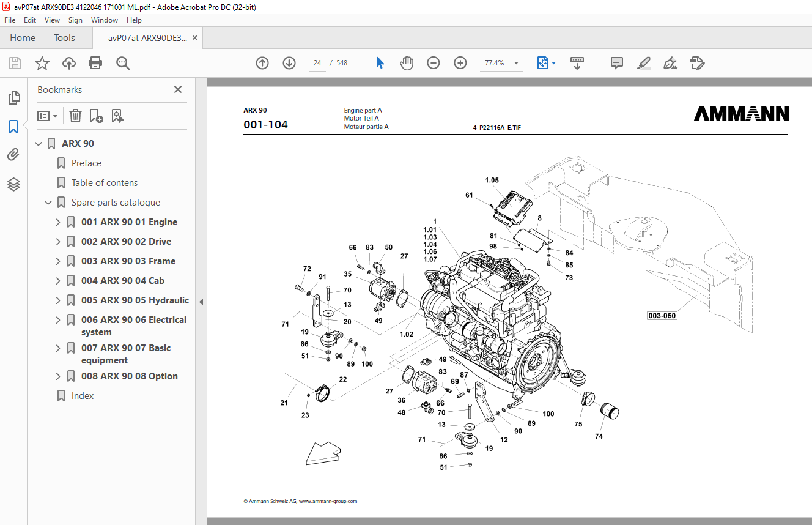This screenshot has width=812, height=525.
Task: Open the Table of contens bookmark
Action: (105, 183)
